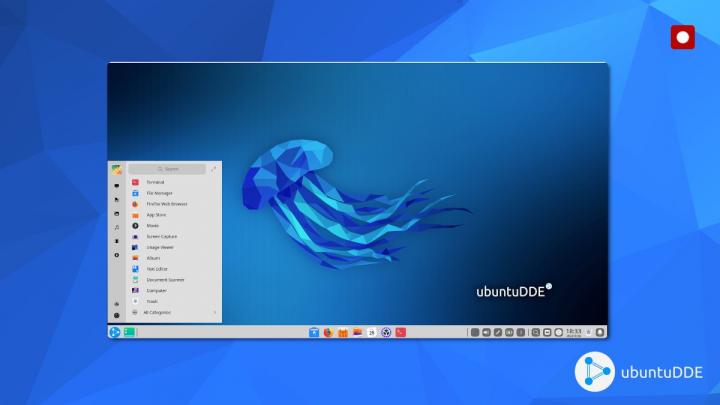Open Computer from launcher list

point(156,290)
